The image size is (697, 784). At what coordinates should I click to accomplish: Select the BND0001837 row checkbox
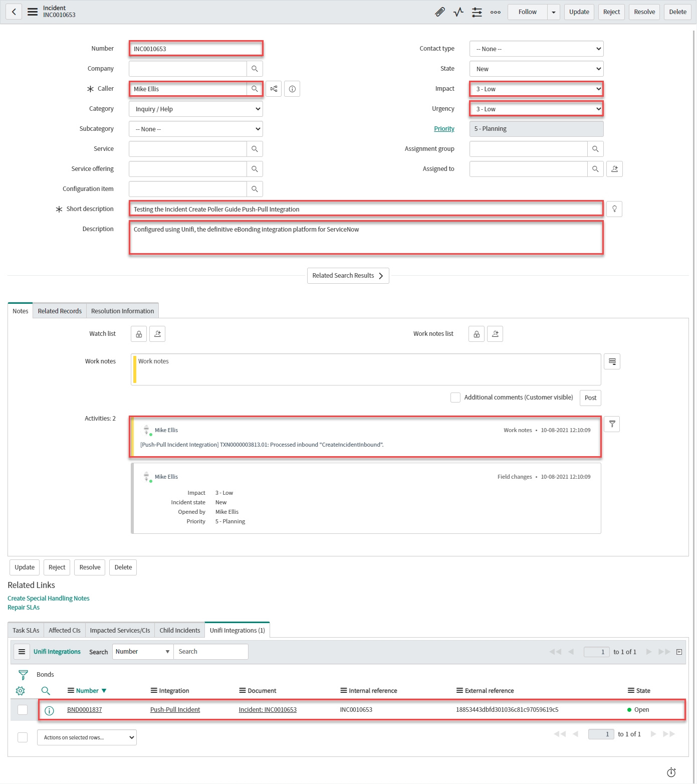click(23, 710)
